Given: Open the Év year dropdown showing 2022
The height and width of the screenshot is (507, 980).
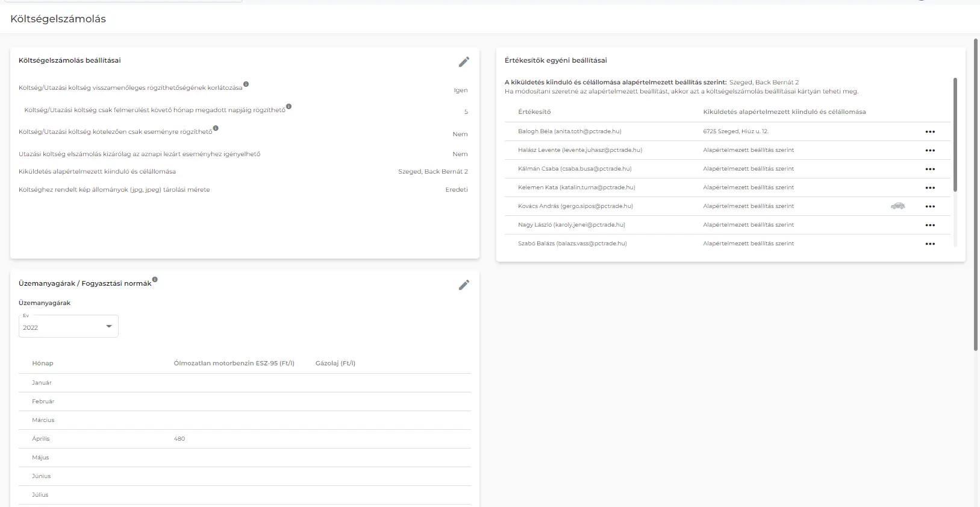Looking at the screenshot, I should click(x=69, y=327).
